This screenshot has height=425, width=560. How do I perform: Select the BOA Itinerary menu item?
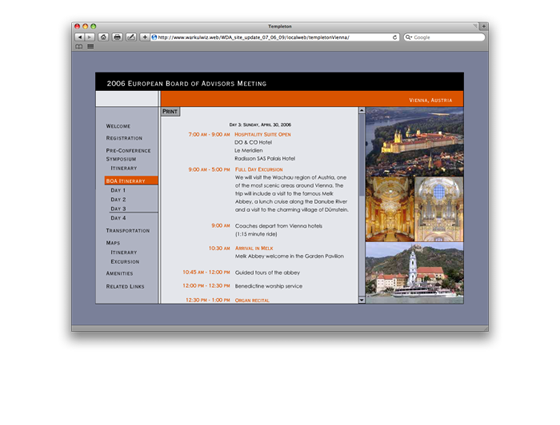131,181
